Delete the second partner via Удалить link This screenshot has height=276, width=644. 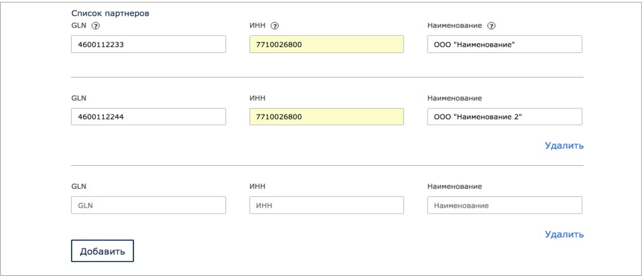[564, 145]
